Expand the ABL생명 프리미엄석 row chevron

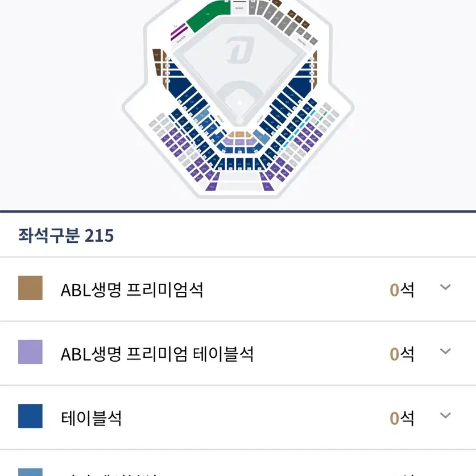445,287
